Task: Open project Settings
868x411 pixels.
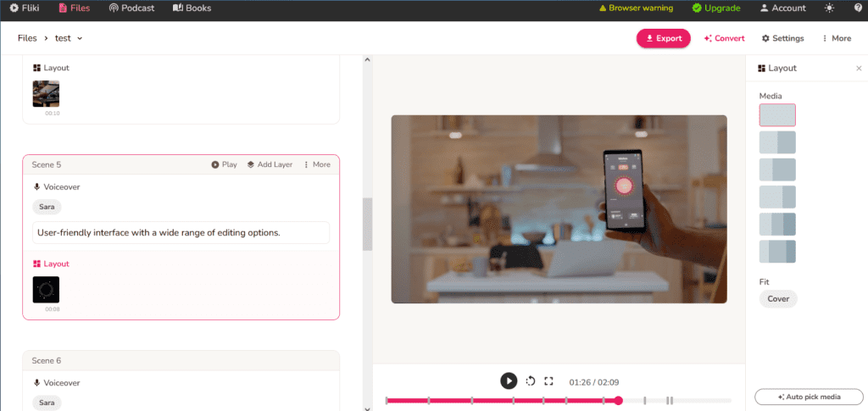Action: 782,38
